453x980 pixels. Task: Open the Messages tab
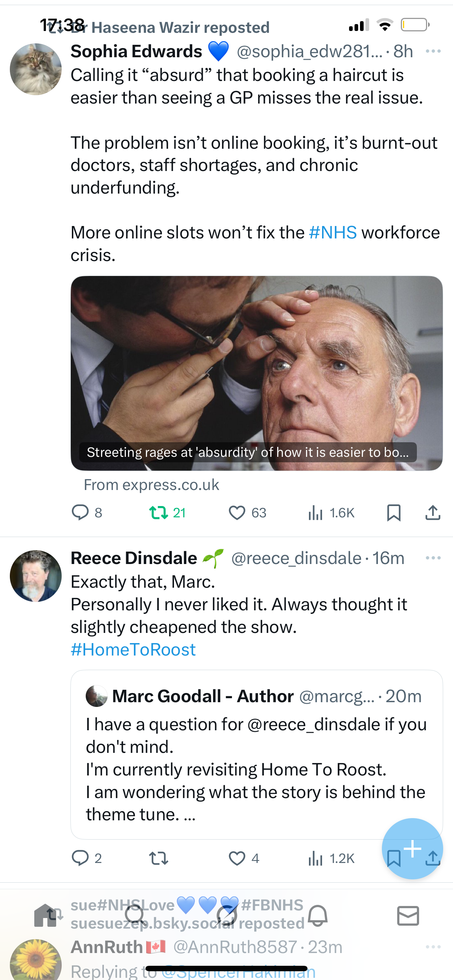tap(408, 915)
